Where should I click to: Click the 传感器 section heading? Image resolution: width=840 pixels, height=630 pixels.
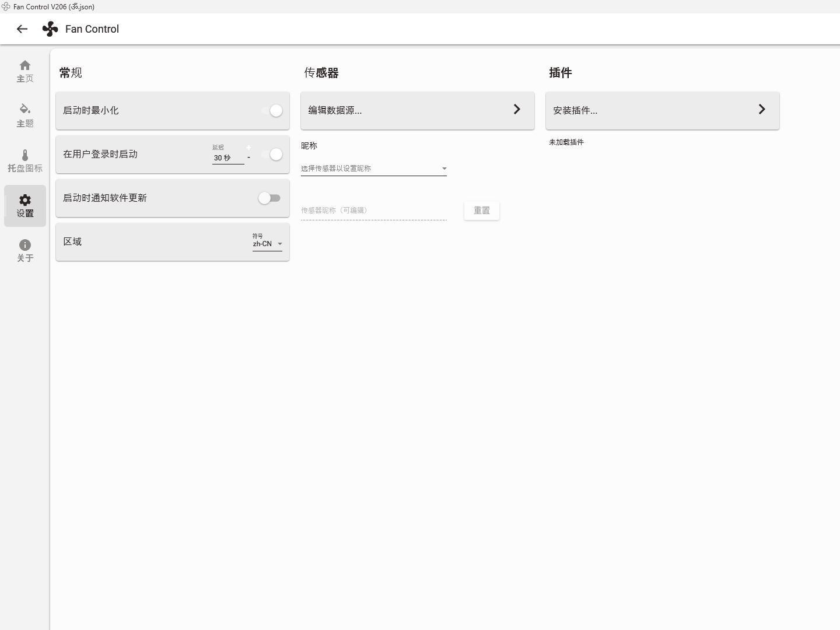[321, 73]
